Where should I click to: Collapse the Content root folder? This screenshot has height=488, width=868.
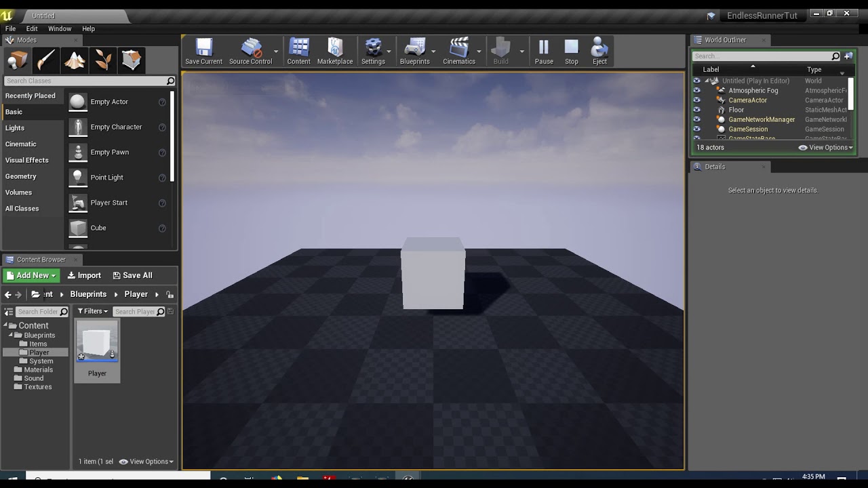pos(5,325)
